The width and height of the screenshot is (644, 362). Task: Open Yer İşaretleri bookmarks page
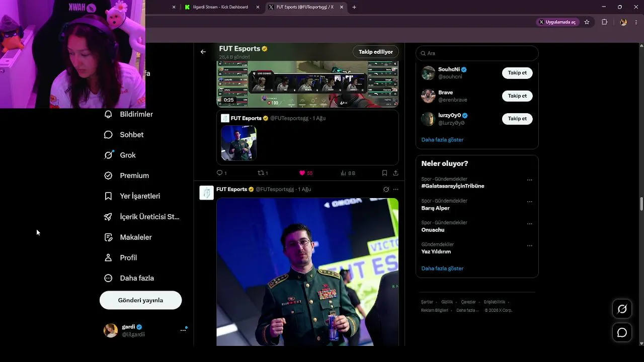[132, 196]
